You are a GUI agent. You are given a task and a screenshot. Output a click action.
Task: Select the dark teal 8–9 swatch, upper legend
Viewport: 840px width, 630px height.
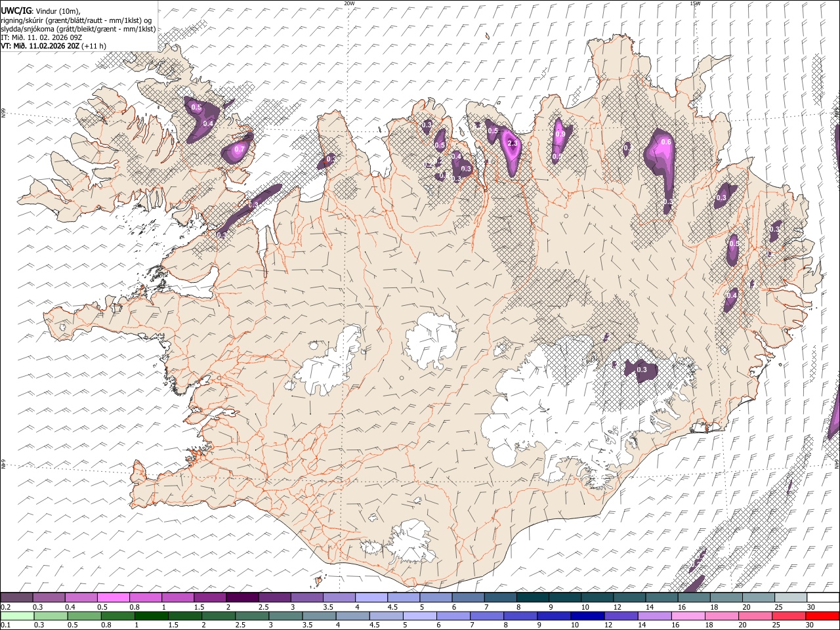tap(533, 597)
